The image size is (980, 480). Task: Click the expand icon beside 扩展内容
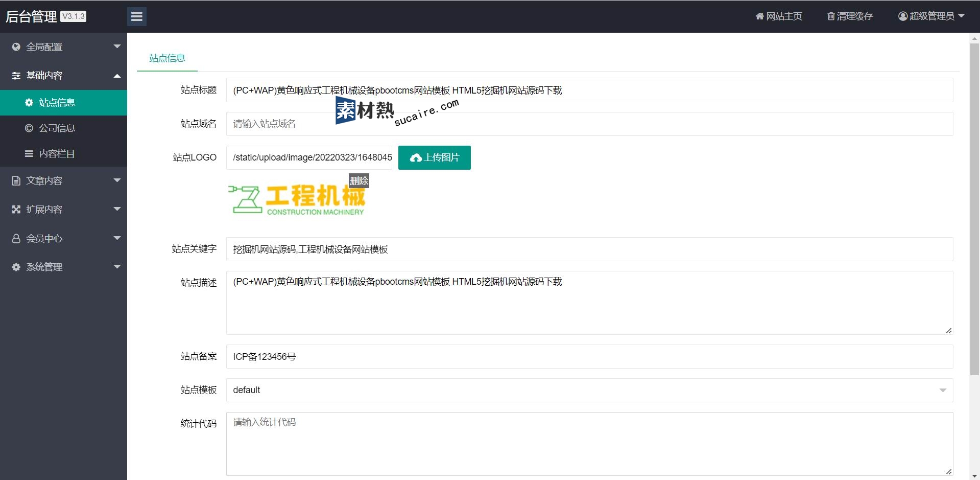pos(16,210)
